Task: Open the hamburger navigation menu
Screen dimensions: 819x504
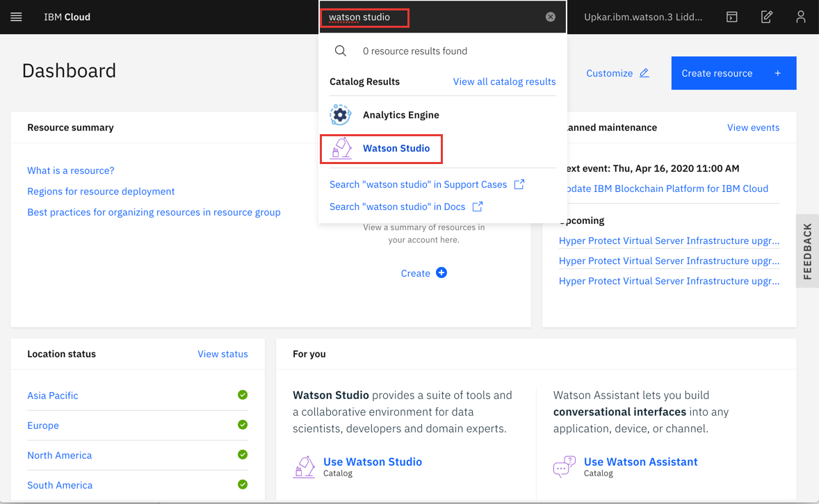Action: coord(16,17)
